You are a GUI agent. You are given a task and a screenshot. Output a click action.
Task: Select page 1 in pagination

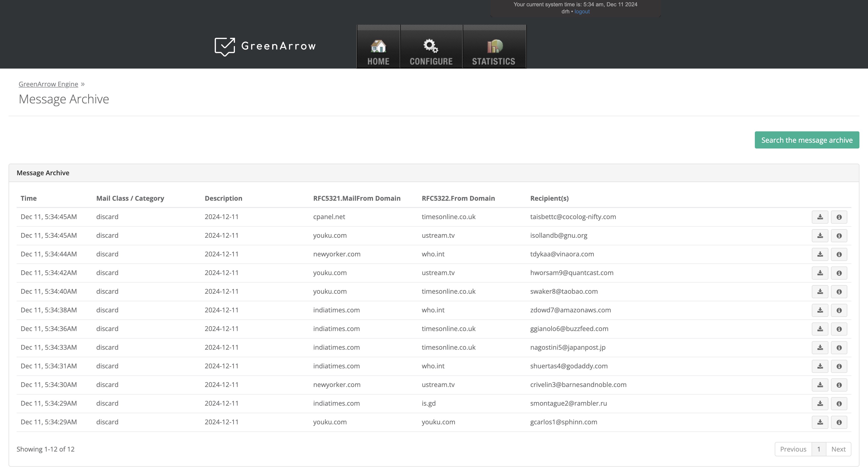pos(818,449)
